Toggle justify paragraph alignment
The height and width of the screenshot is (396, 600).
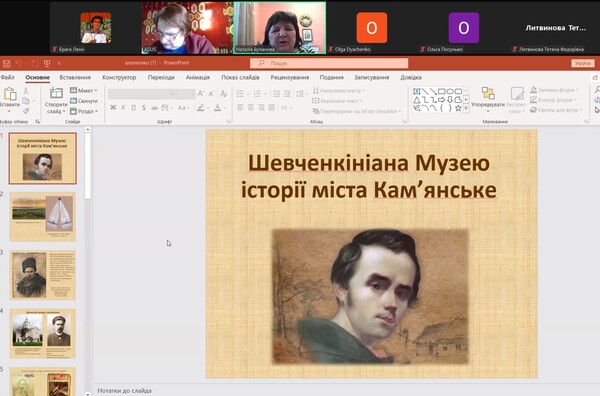(271, 108)
